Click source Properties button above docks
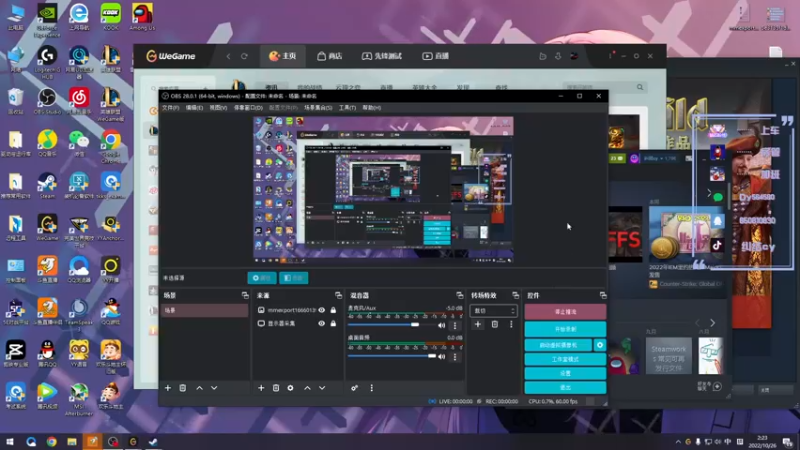 tap(262, 278)
